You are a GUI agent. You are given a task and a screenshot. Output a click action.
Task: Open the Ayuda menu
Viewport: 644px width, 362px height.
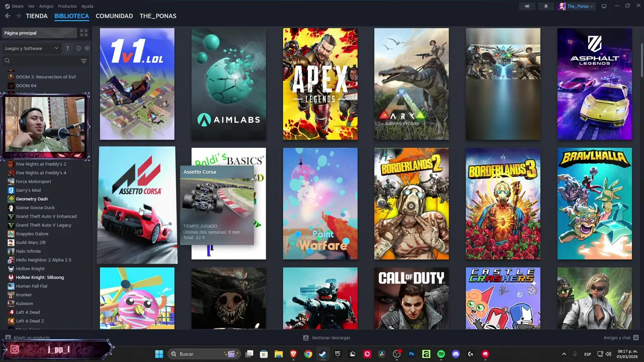pos(87,6)
